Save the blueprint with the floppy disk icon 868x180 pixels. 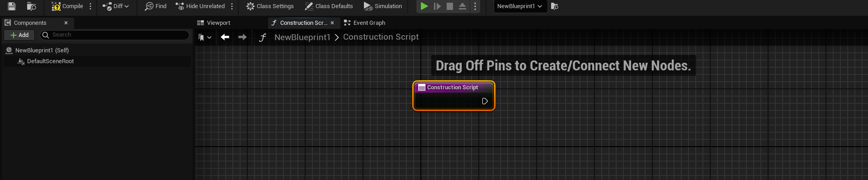(x=12, y=6)
